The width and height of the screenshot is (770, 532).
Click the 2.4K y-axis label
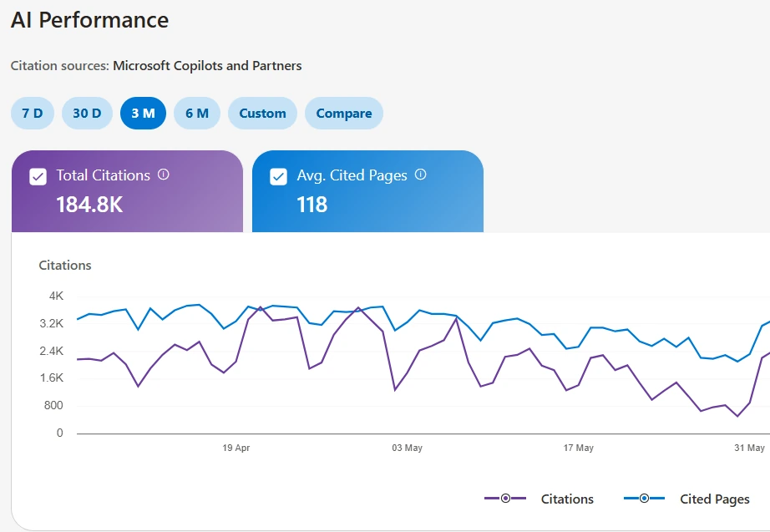click(52, 351)
